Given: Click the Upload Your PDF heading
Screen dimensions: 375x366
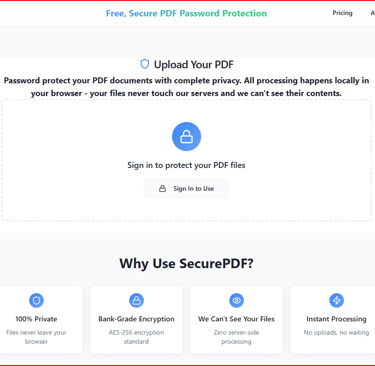Looking at the screenshot, I should click(x=194, y=64).
